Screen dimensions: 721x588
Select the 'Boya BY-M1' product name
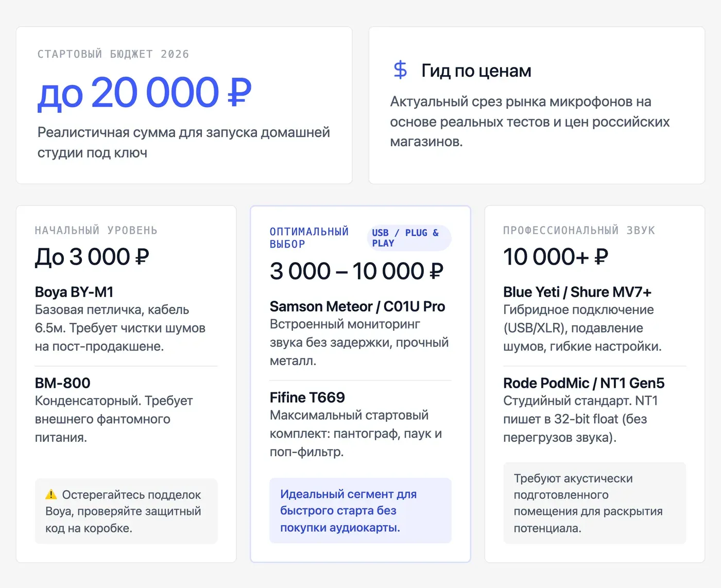pos(74,292)
